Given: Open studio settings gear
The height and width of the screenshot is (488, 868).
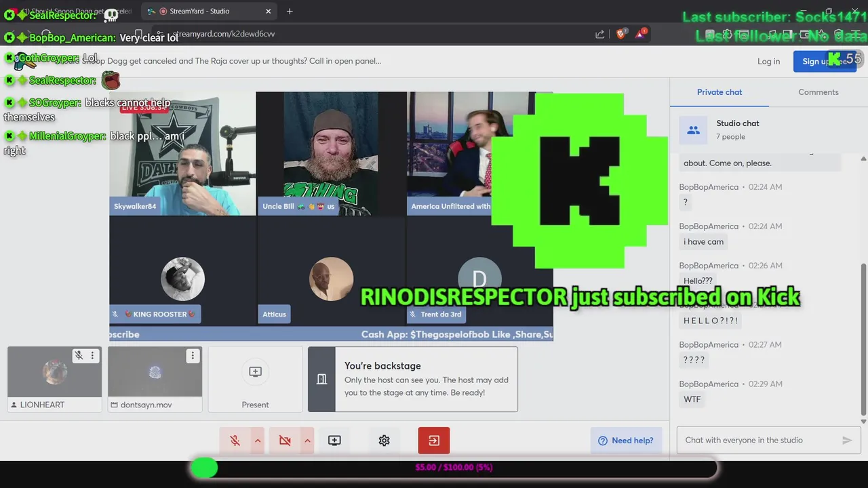Looking at the screenshot, I should [x=384, y=441].
